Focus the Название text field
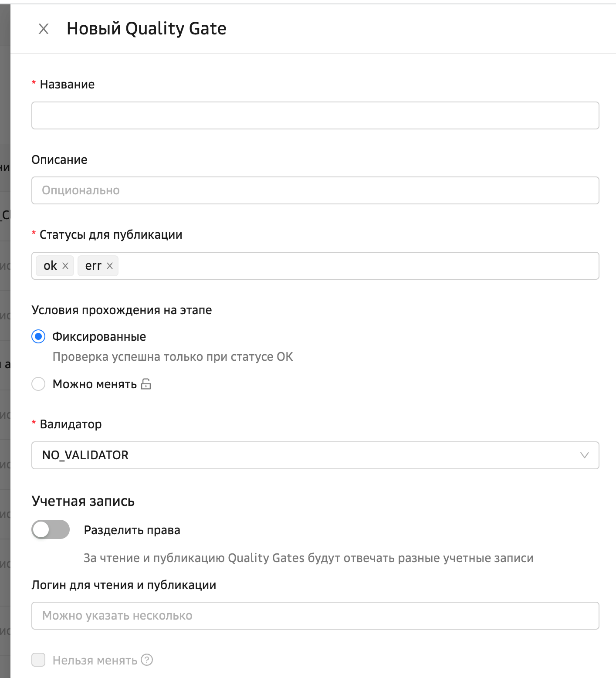The width and height of the screenshot is (616, 678). click(315, 115)
